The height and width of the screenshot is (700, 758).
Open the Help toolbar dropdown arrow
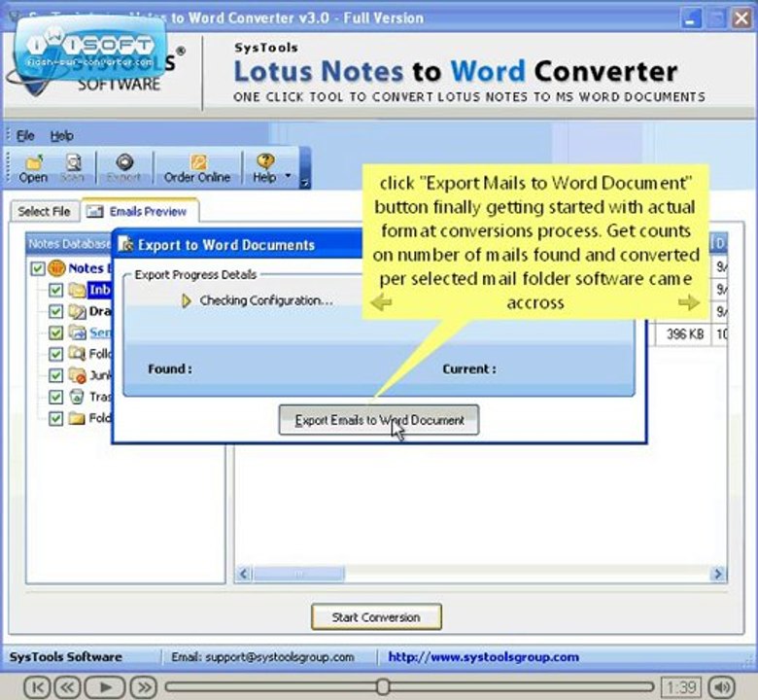pyautogui.click(x=288, y=176)
